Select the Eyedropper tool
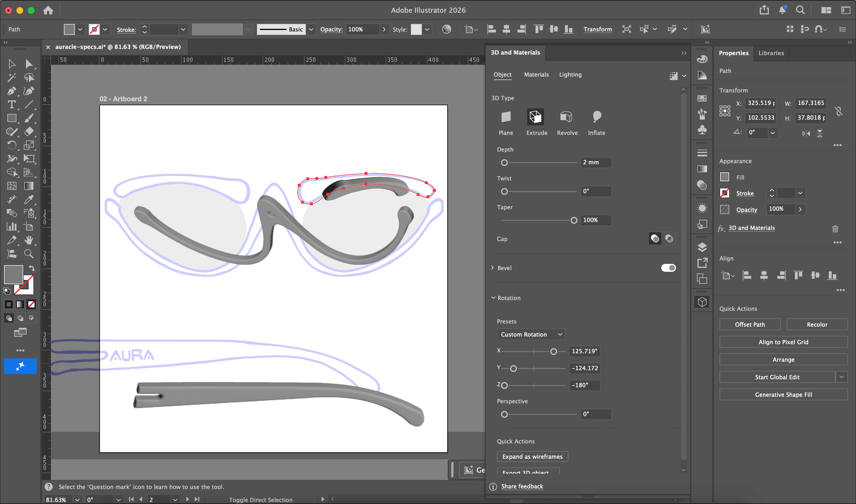Image resolution: width=856 pixels, height=504 pixels. (x=29, y=199)
